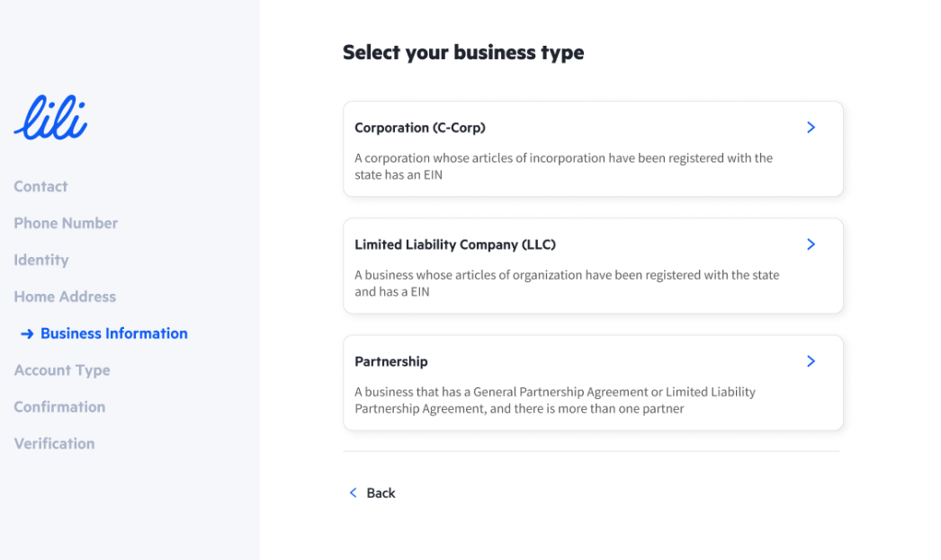Open the Home Address step

(x=65, y=297)
